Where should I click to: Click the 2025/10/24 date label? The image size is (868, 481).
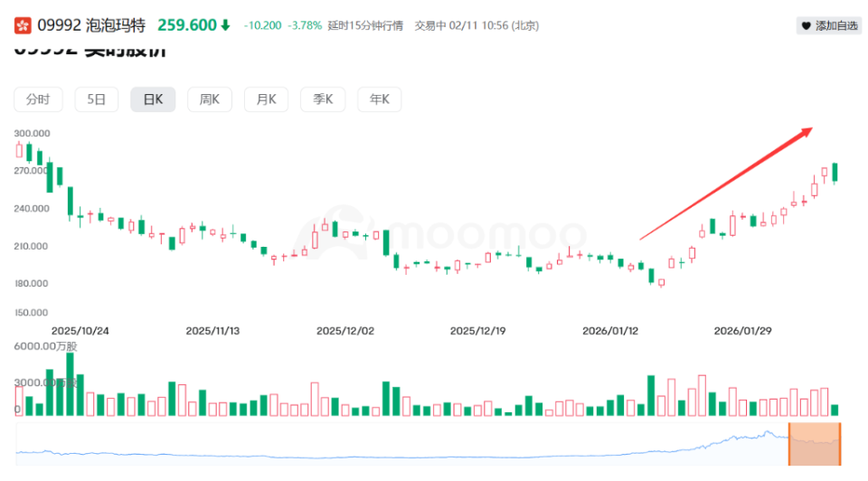click(x=80, y=331)
